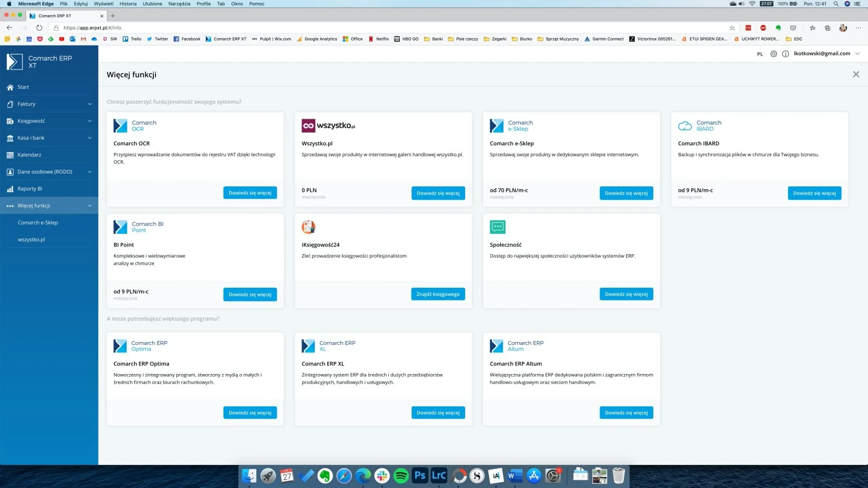
Task: Open the Edytuj menu
Action: pyautogui.click(x=81, y=3)
